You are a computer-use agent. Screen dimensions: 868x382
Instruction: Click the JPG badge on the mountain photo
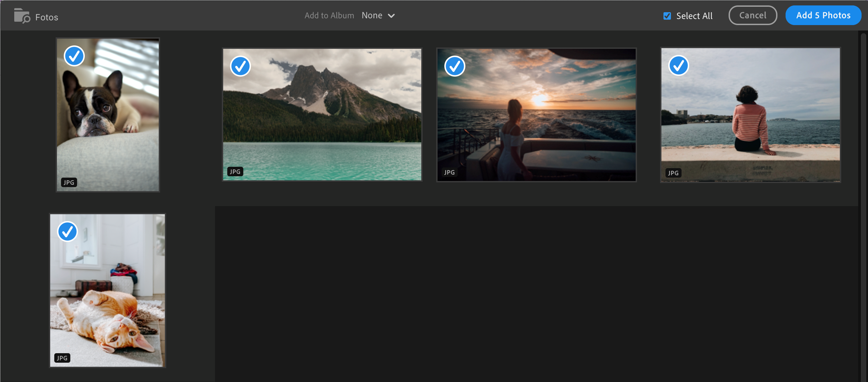235,172
